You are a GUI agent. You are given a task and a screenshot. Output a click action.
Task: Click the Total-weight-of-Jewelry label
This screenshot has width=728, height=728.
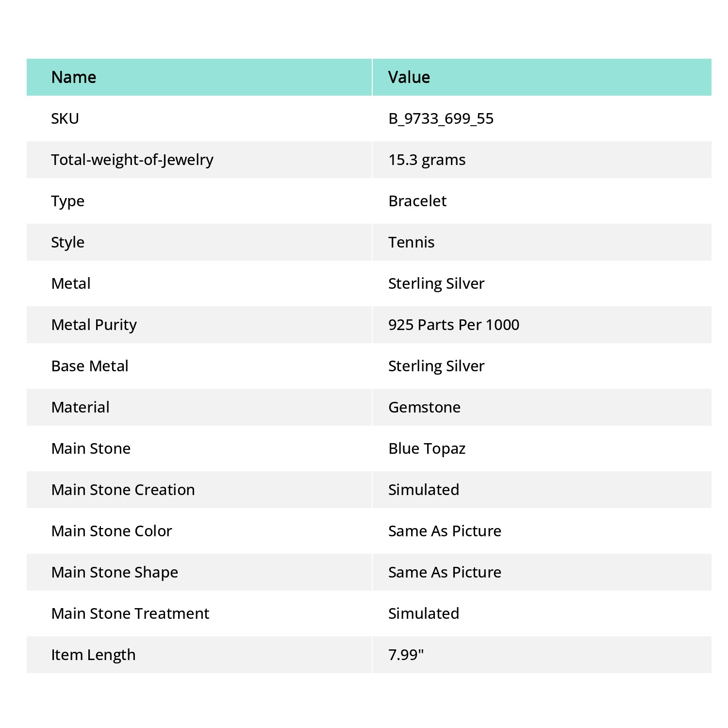[132, 160]
